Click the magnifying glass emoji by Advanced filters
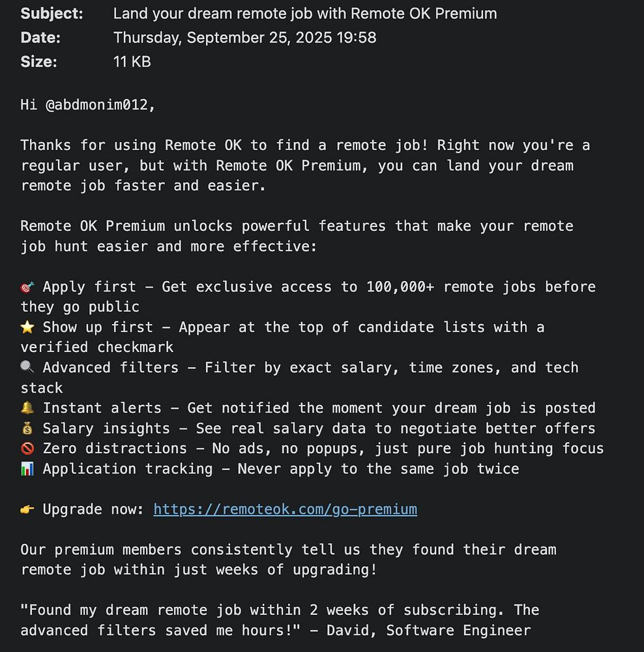The width and height of the screenshot is (644, 652). [27, 368]
